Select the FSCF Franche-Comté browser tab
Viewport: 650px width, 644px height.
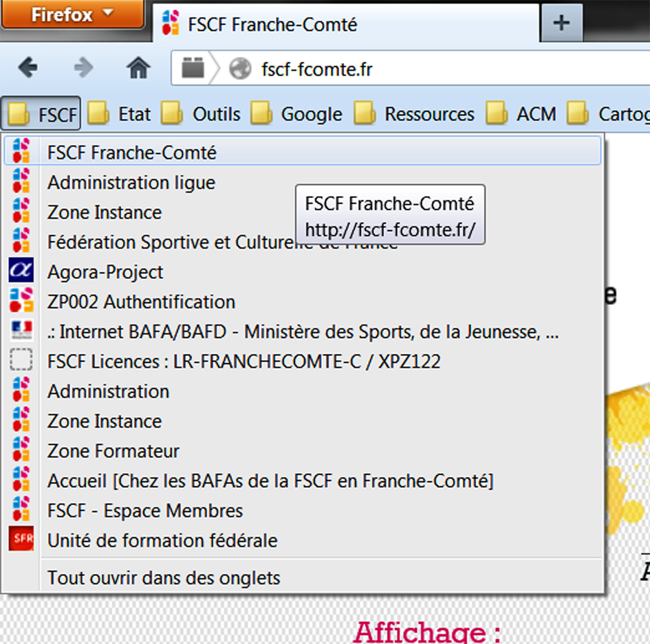pos(346,24)
